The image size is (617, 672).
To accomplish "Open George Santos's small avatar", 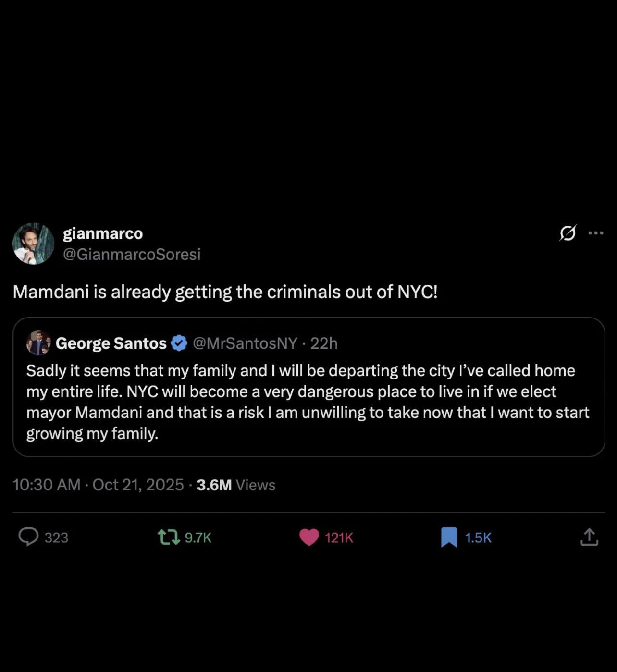I will coord(38,343).
